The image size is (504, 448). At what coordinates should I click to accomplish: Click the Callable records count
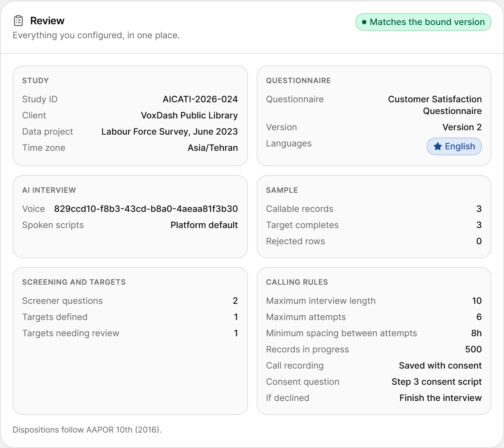479,209
